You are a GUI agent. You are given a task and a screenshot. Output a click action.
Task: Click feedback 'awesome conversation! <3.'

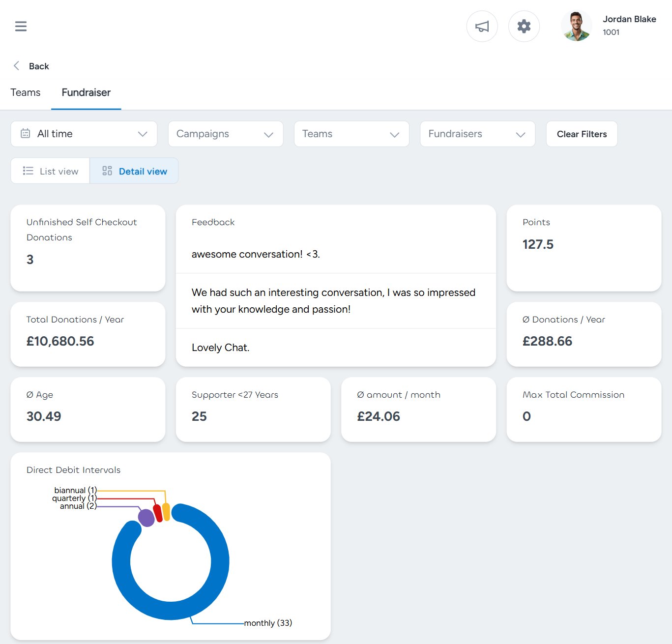(256, 254)
